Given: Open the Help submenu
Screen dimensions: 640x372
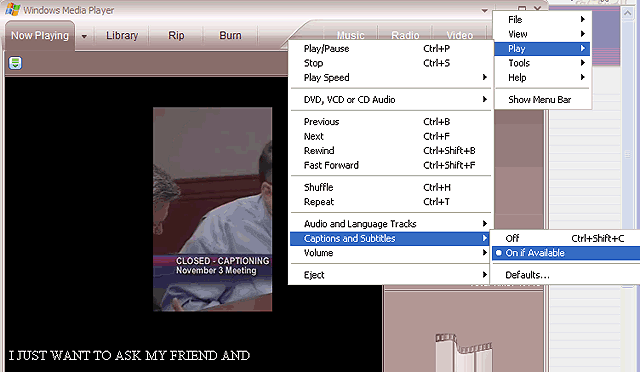Looking at the screenshot, I should (x=542, y=78).
